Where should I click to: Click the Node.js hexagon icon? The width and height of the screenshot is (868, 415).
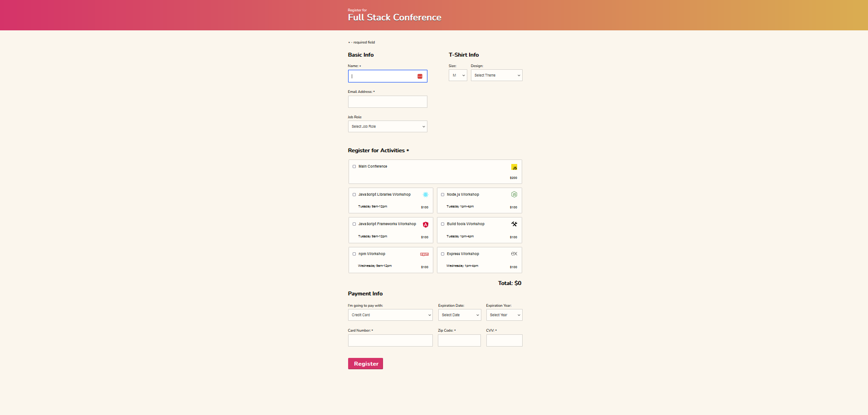[x=514, y=194]
